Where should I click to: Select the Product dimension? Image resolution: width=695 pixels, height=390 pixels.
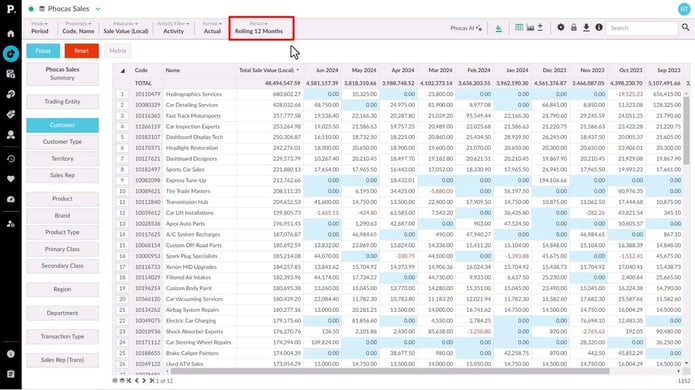coord(62,199)
